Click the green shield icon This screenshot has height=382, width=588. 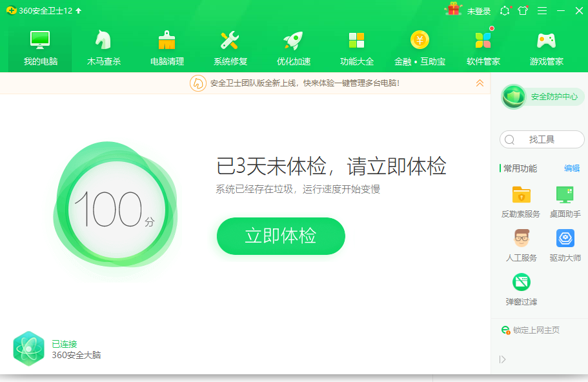513,97
